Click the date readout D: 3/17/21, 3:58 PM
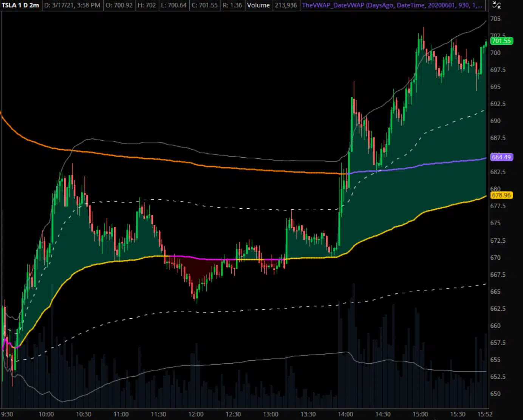 click(x=72, y=5)
